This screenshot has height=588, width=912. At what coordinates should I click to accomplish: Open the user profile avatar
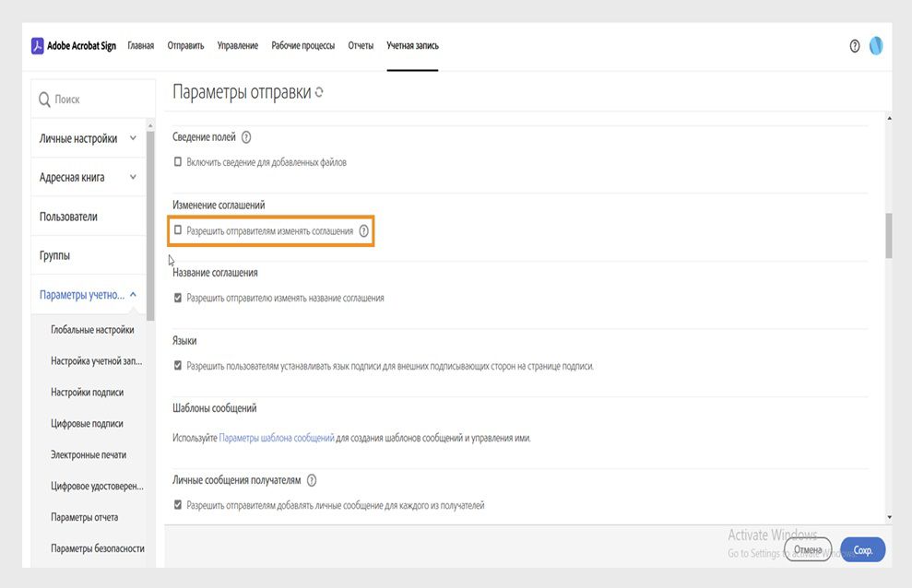click(x=876, y=46)
